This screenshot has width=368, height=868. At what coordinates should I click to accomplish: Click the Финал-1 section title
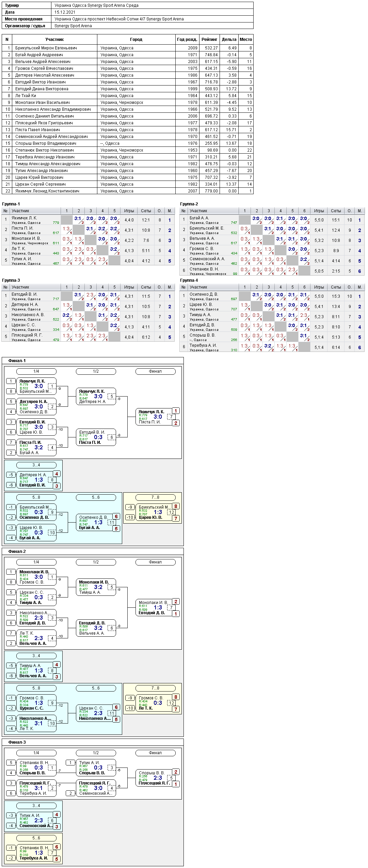pyautogui.click(x=17, y=361)
